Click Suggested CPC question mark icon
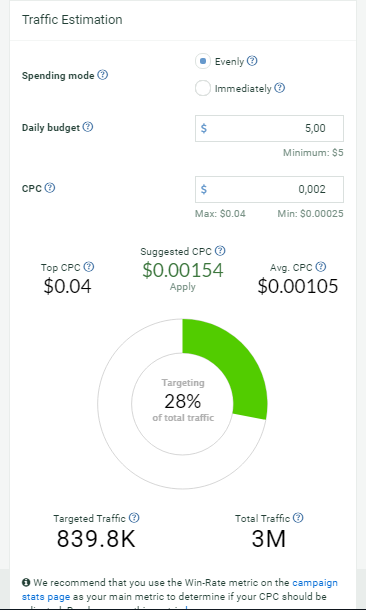The image size is (366, 610). [x=220, y=251]
